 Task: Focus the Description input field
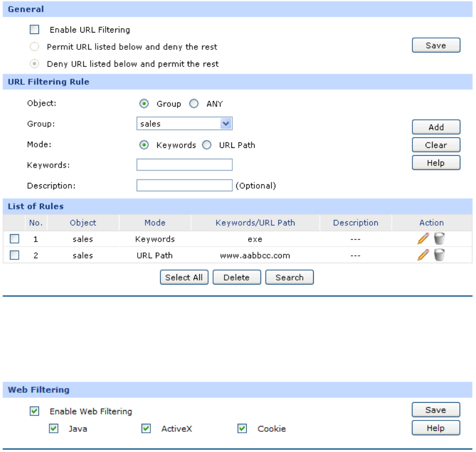click(x=184, y=185)
